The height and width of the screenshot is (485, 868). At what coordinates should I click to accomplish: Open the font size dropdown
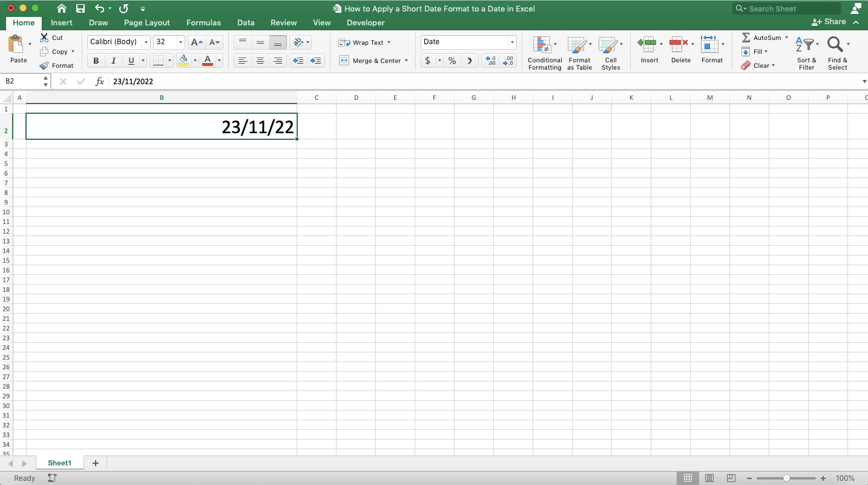click(x=180, y=42)
